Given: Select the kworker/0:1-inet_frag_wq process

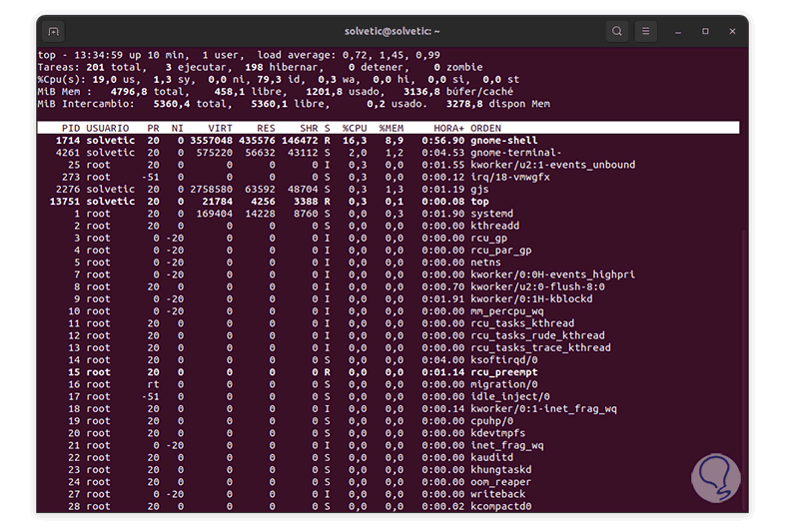Looking at the screenshot, I should click(543, 409).
